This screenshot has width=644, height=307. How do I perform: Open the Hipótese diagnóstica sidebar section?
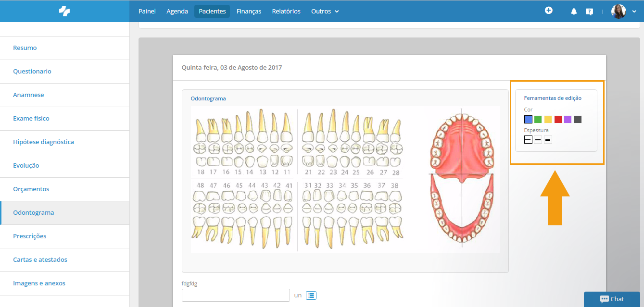64,142
